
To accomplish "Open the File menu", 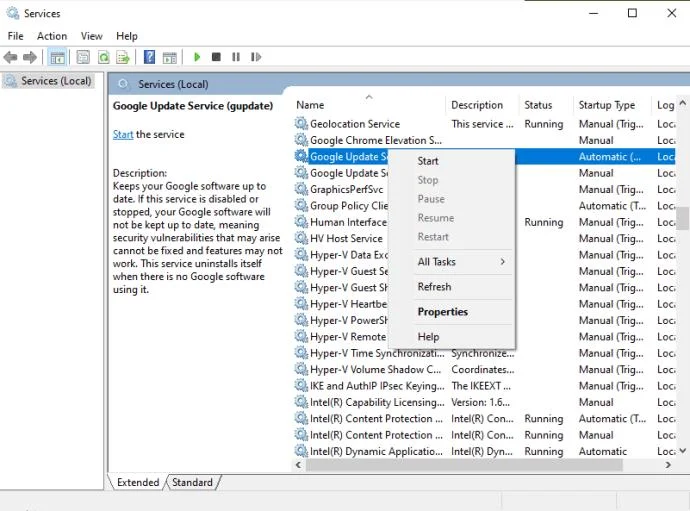I will tap(16, 36).
